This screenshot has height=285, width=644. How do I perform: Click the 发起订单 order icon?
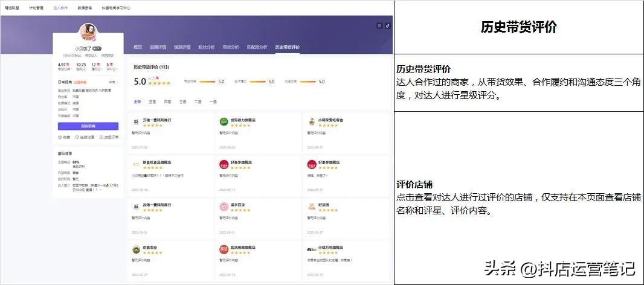101,137
